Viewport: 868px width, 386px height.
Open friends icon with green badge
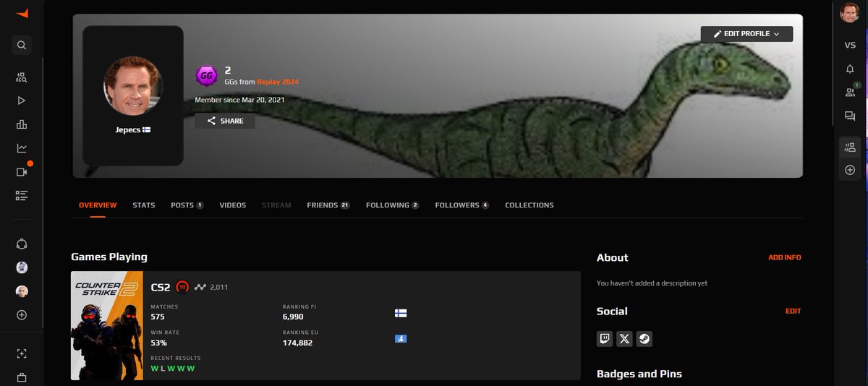(x=850, y=92)
